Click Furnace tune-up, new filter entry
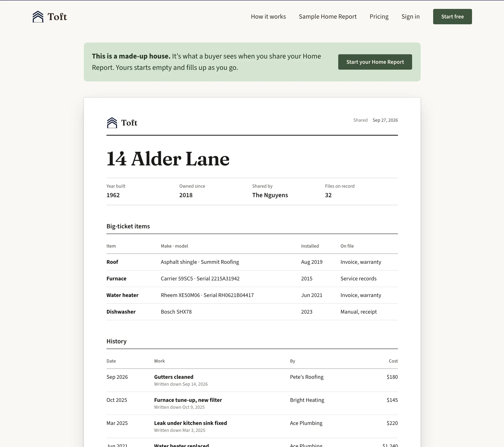Screen dimensions: 504x447 188,400
